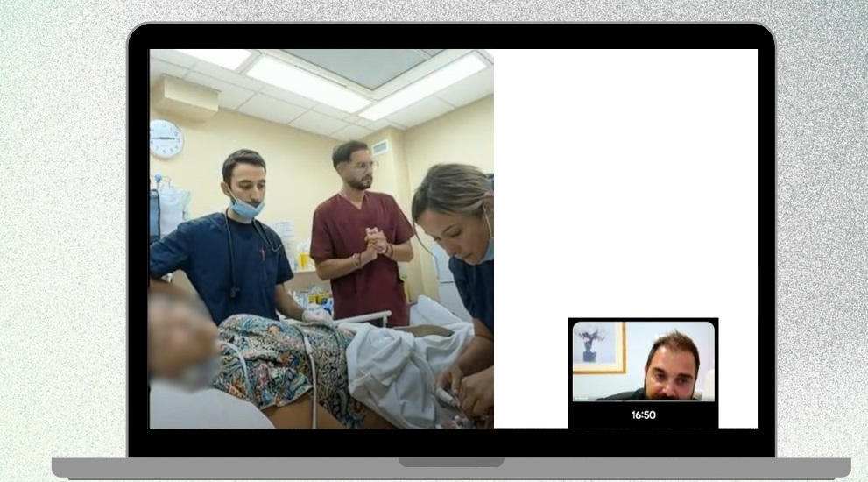
Task: Click the stethoscope on the navy scrubs
Action: point(235,263)
